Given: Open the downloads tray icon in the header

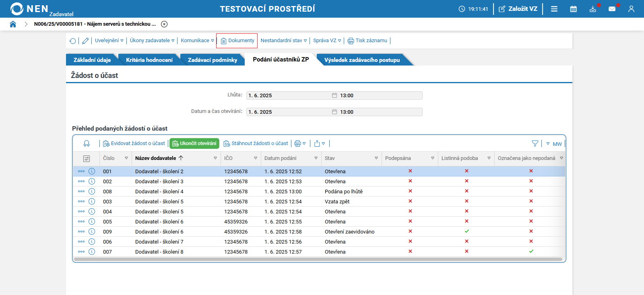Looking at the screenshot, I should coord(593,9).
